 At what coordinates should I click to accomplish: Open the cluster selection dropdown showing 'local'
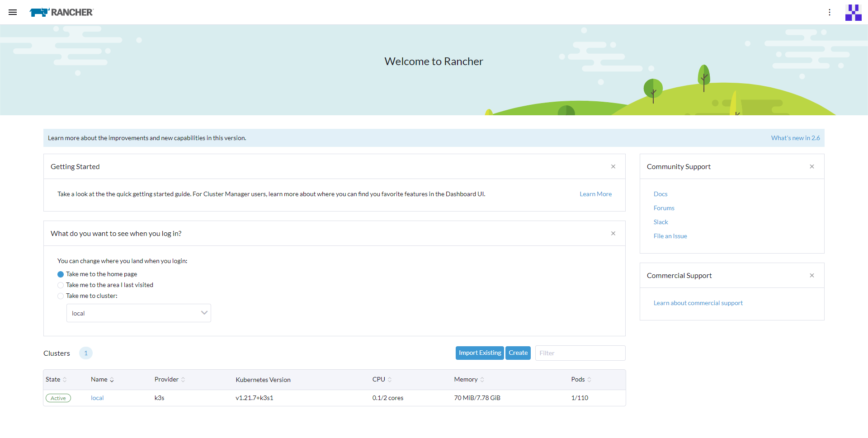pos(139,313)
